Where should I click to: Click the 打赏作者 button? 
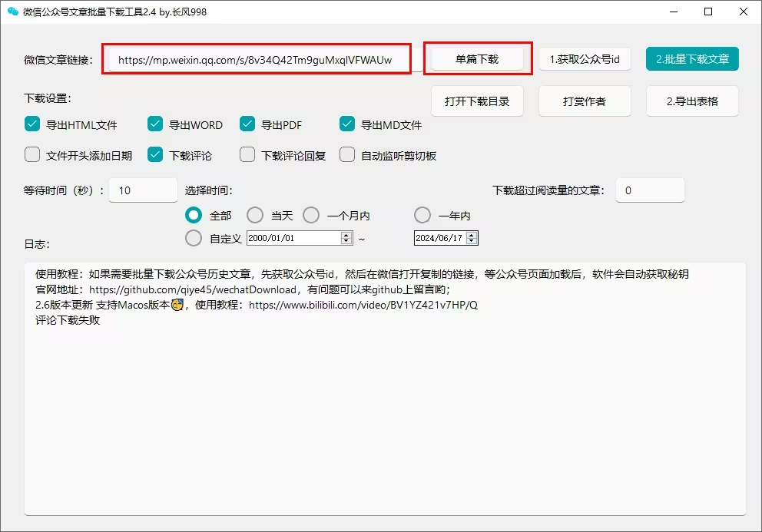click(x=585, y=101)
